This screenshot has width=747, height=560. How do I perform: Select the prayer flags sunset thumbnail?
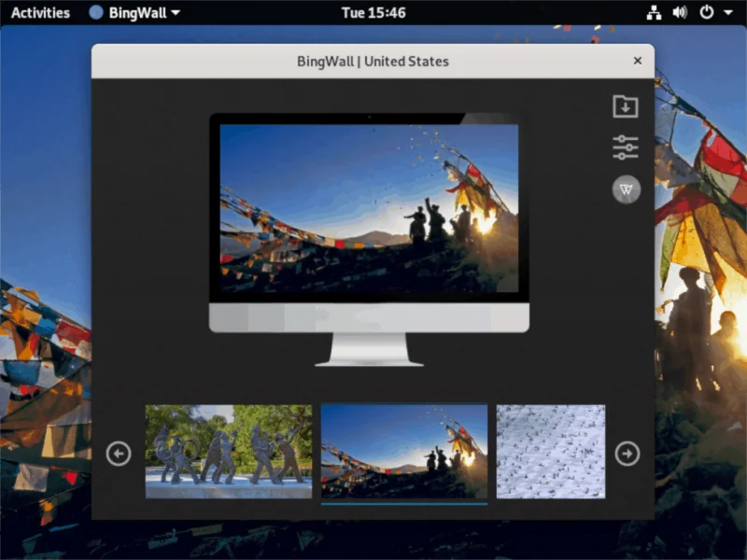pos(404,452)
